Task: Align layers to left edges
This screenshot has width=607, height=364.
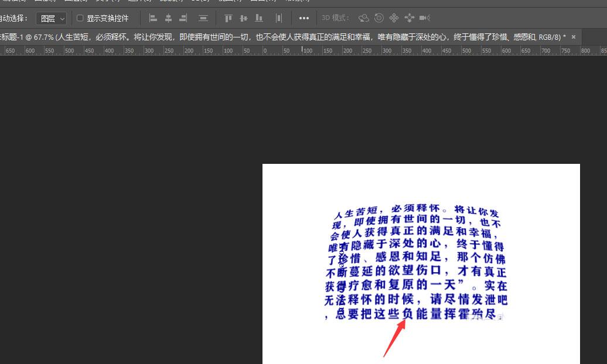Action: [154, 18]
